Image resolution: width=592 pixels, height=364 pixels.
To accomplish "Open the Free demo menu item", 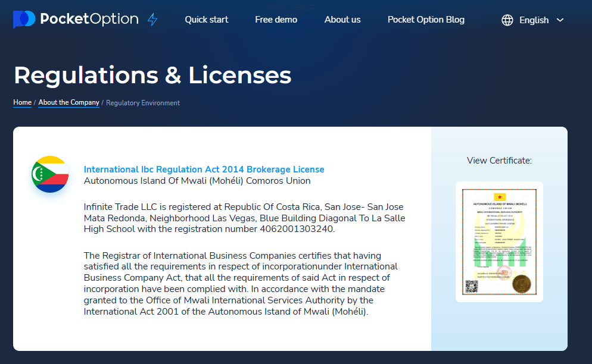I will (x=276, y=20).
